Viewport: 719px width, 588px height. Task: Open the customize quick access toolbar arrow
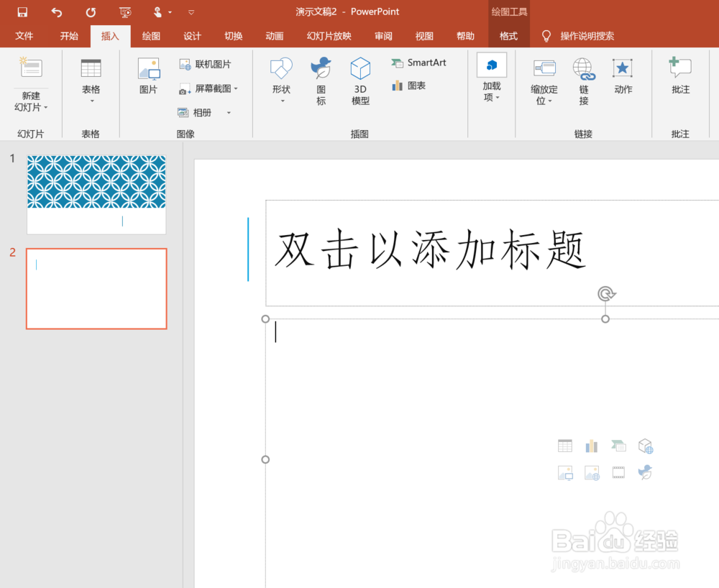[x=191, y=12]
